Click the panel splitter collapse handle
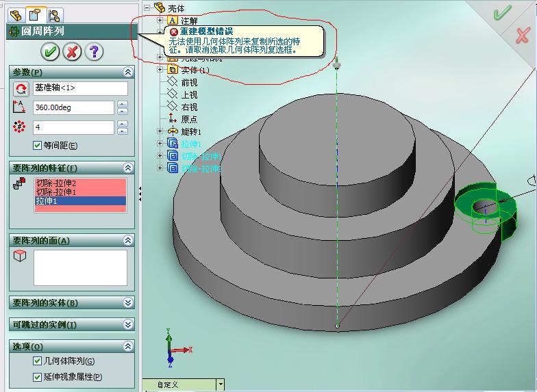Viewport: 537px width, 392px height. pyautogui.click(x=140, y=194)
